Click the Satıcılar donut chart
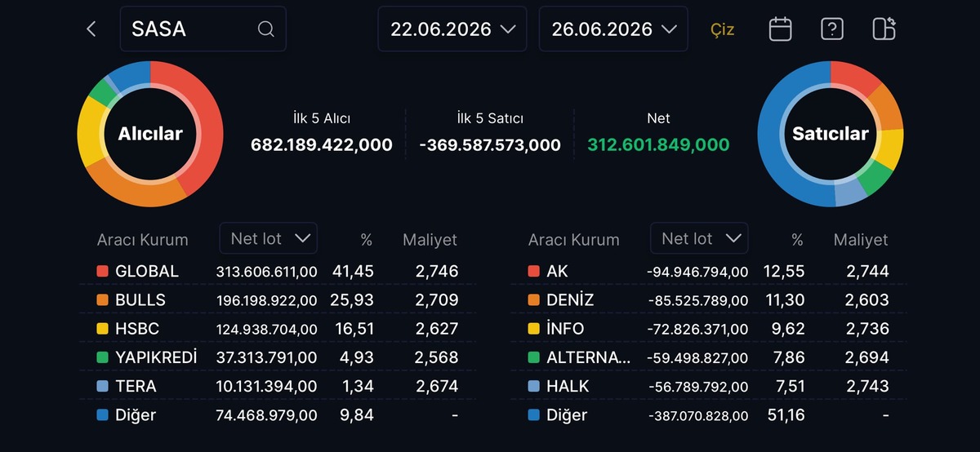The image size is (980, 452). click(831, 134)
